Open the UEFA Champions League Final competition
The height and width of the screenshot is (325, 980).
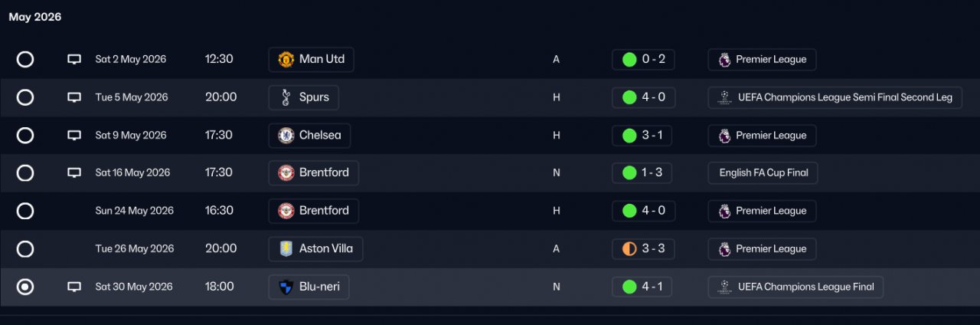796,287
